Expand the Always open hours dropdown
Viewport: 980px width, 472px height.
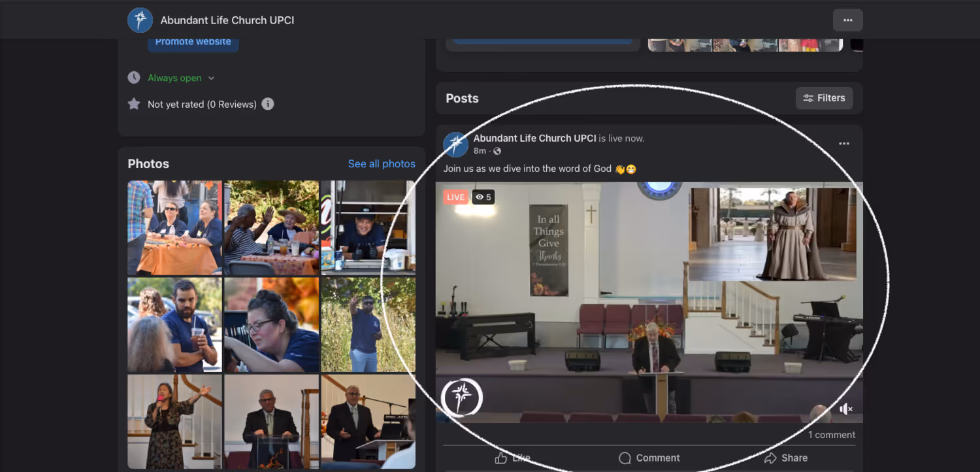[x=210, y=77]
